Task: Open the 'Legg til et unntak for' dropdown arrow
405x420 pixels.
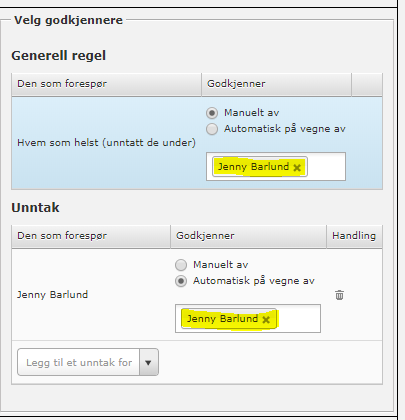Action: [x=149, y=362]
